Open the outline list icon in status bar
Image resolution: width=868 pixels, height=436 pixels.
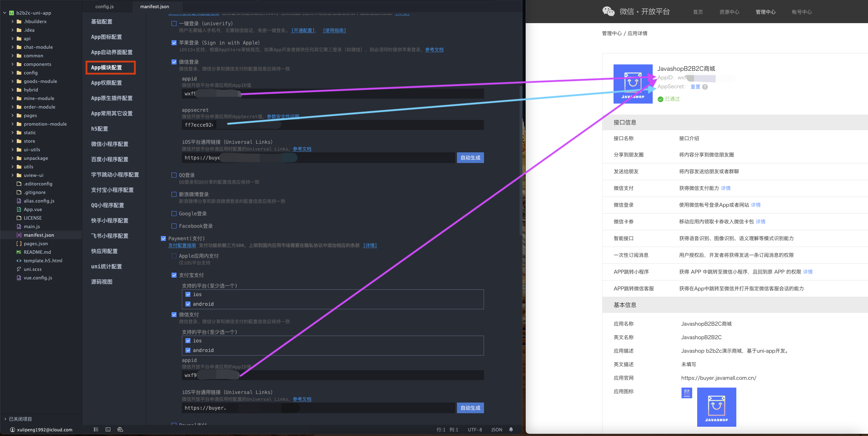tap(96, 430)
